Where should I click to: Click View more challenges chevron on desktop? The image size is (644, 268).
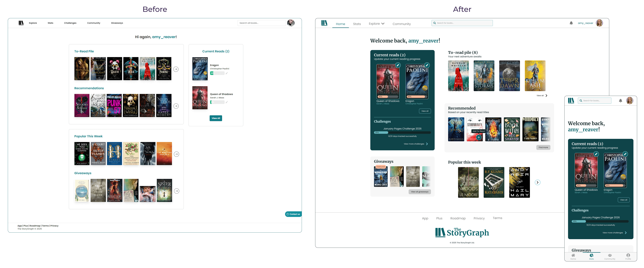point(427,144)
